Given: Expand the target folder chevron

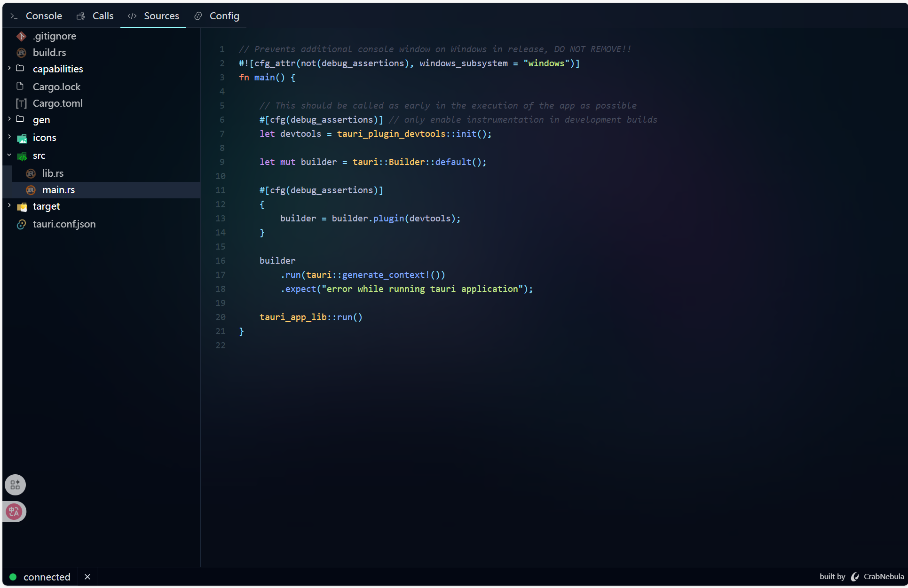Looking at the screenshot, I should click(x=9, y=205).
